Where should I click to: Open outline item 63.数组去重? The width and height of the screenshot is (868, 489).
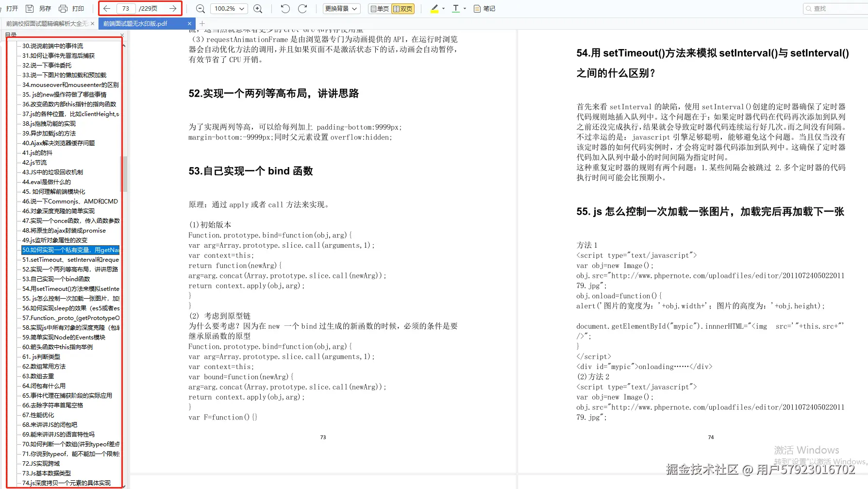tap(38, 376)
